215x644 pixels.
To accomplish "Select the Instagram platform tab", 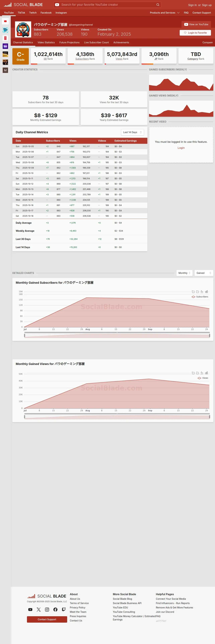I will tap(61, 13).
